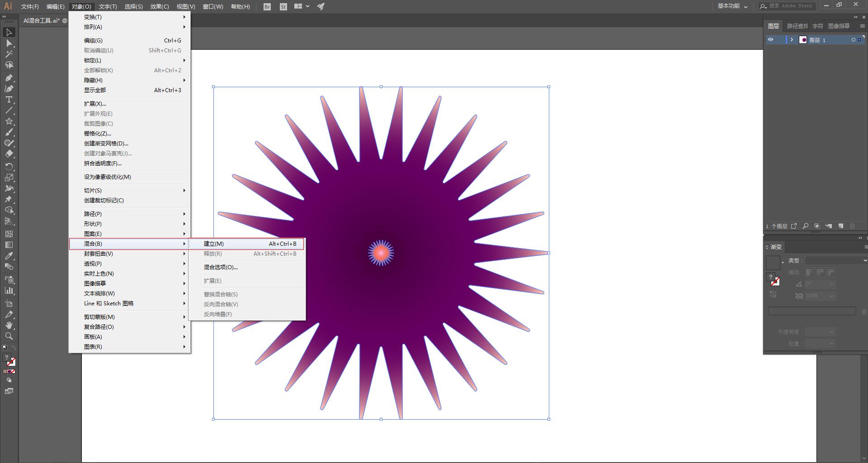Select the Lasso tool

coord(9,65)
